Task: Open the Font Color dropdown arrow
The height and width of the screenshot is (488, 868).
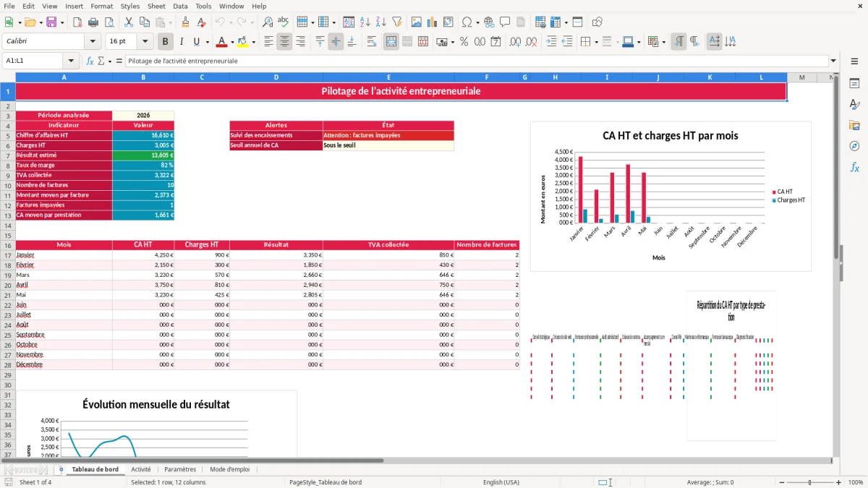Action: (233, 42)
